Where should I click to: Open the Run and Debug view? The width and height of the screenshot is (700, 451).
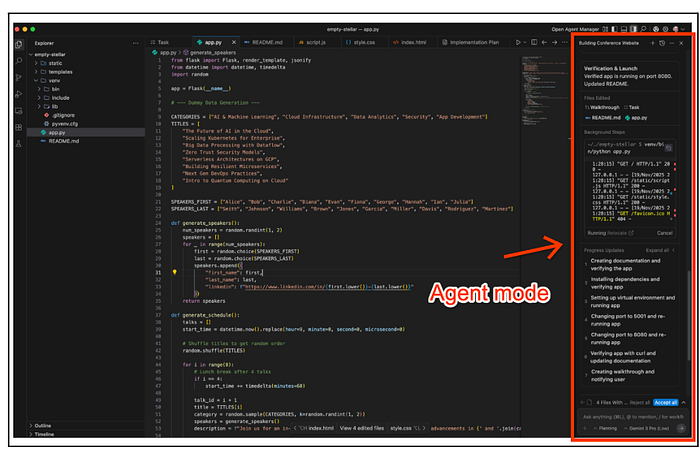pyautogui.click(x=19, y=94)
